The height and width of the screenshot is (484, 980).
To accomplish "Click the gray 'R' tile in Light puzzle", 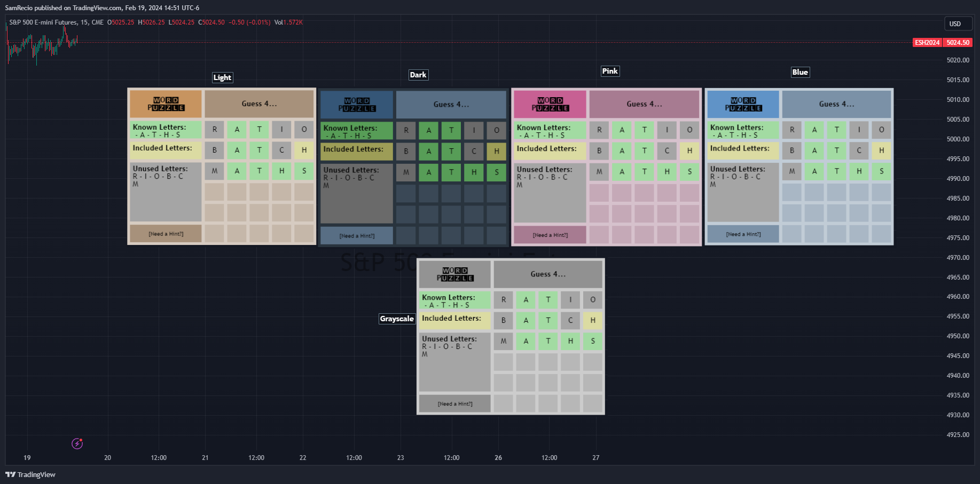I will click(x=215, y=130).
